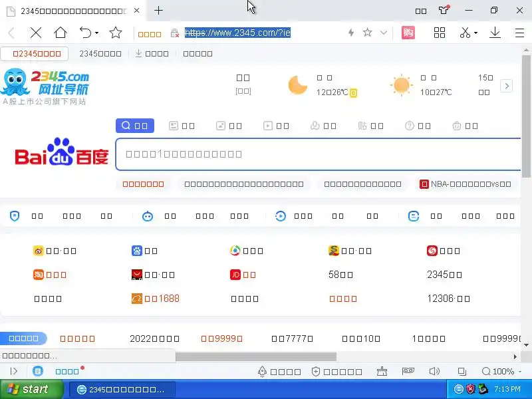Go to the home page icon
The width and height of the screenshot is (532, 399).
click(61, 33)
